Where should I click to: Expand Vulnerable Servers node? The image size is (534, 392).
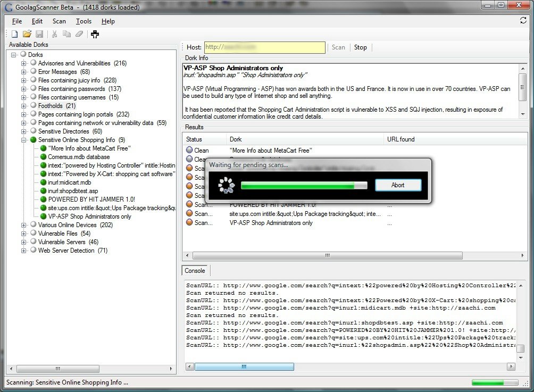23,242
